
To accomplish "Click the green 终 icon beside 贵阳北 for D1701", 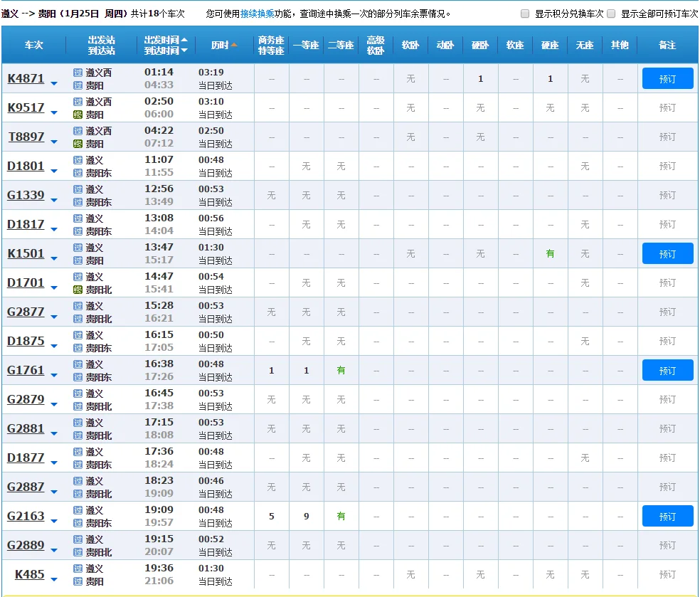I will (x=78, y=290).
